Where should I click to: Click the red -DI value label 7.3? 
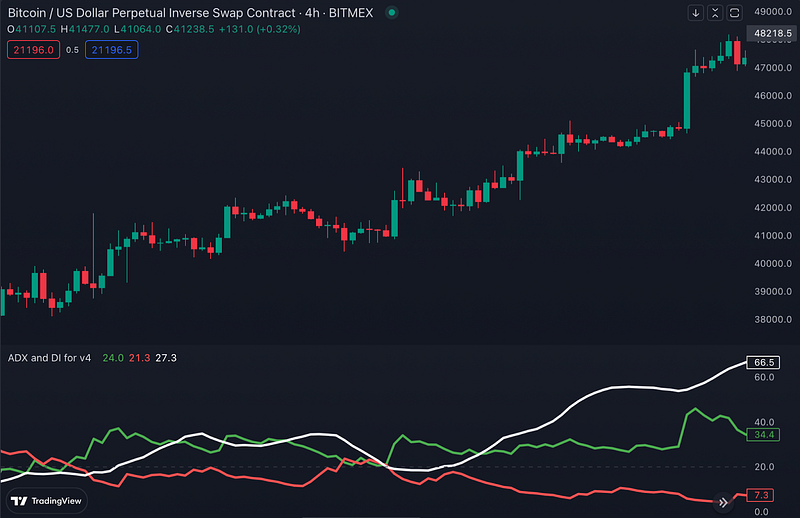point(761,495)
